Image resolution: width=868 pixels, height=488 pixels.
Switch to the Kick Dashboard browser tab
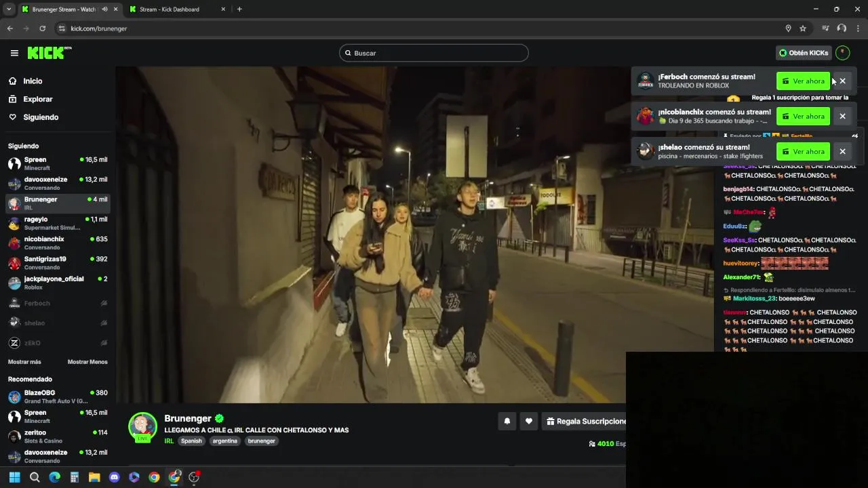point(177,9)
